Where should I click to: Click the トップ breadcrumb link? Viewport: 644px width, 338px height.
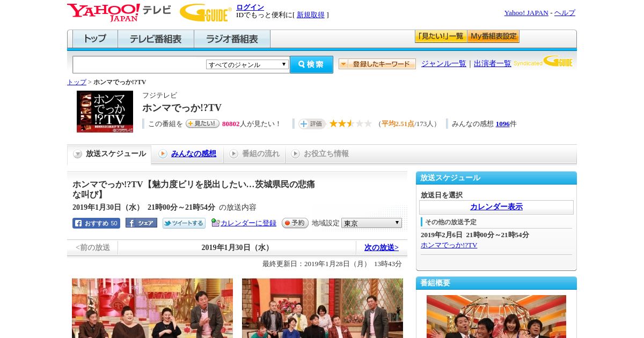[x=77, y=82]
